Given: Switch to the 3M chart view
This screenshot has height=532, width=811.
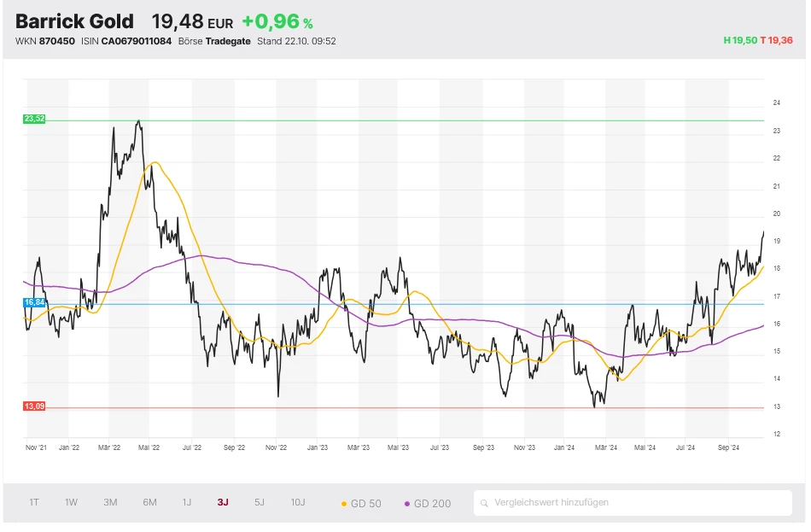Looking at the screenshot, I should point(109,503).
